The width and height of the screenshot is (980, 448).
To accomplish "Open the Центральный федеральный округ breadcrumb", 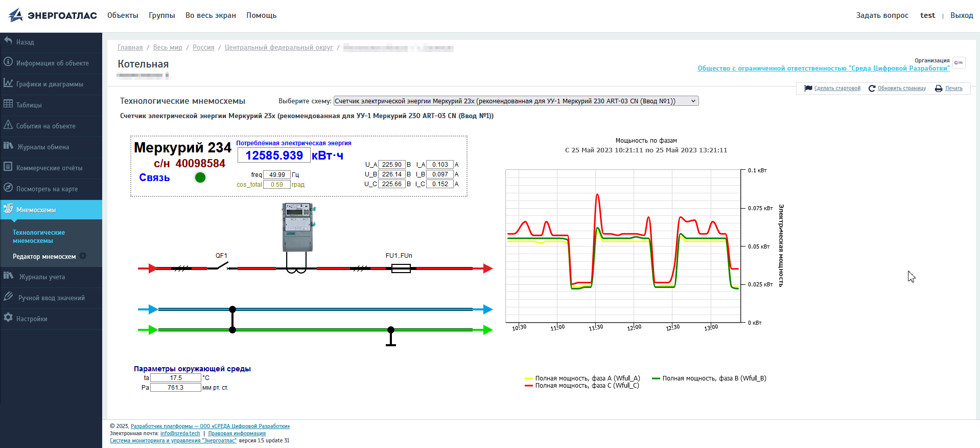I will point(278,48).
